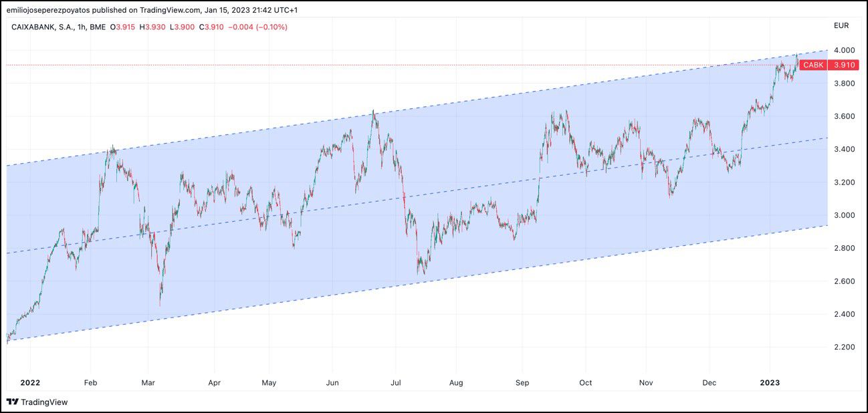Click the Mar label on time axis
This screenshot has height=413, width=868.
tap(148, 383)
